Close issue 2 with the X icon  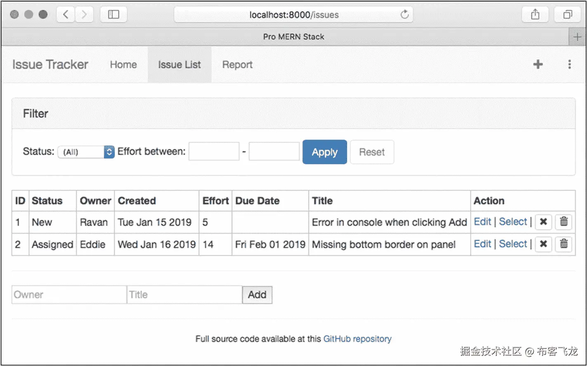543,244
